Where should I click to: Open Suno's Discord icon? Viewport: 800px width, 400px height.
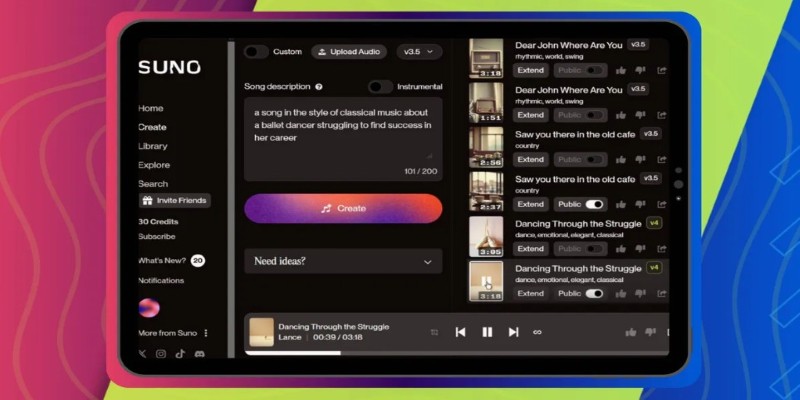(199, 354)
